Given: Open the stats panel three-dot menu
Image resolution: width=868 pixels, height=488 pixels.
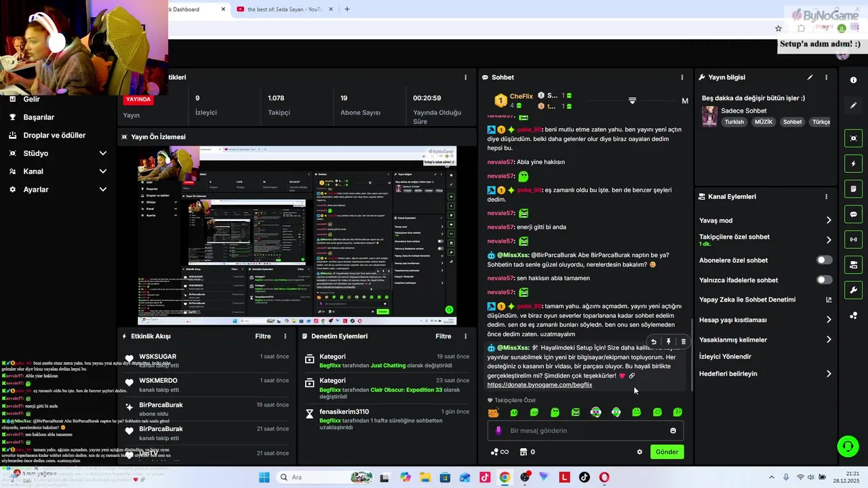Looking at the screenshot, I should click(x=465, y=77).
